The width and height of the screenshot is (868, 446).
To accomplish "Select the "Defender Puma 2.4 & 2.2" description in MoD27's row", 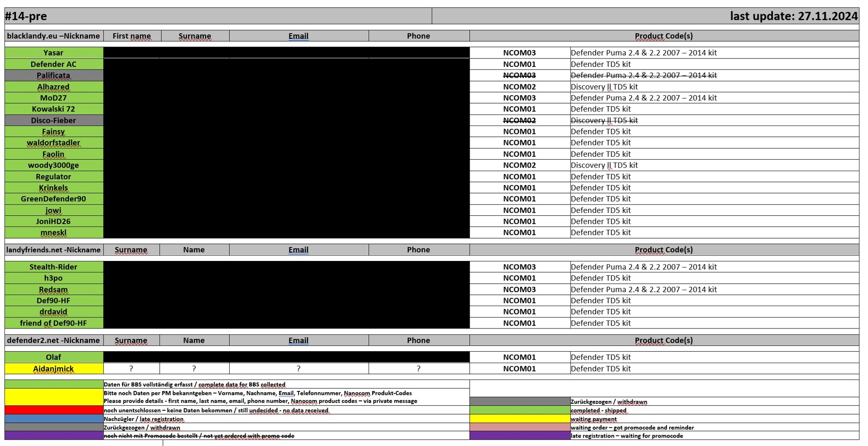I will tap(644, 98).
